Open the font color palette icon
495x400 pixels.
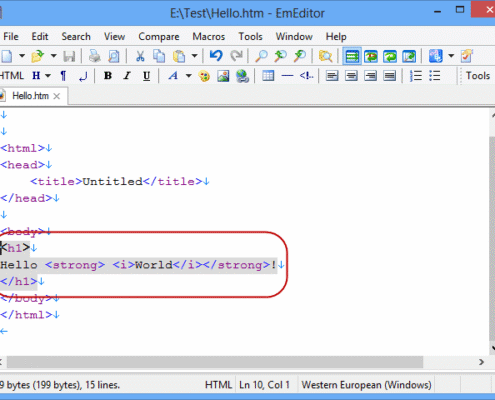(204, 76)
